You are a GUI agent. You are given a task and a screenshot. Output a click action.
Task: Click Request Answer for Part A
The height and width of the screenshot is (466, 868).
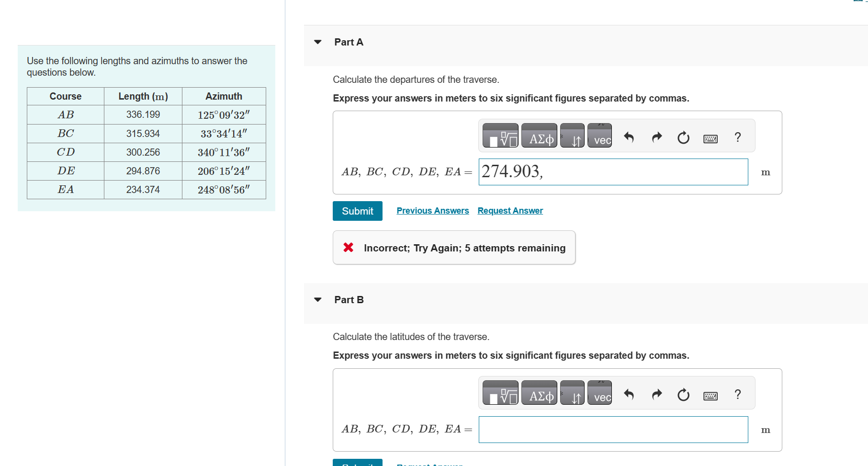(509, 211)
